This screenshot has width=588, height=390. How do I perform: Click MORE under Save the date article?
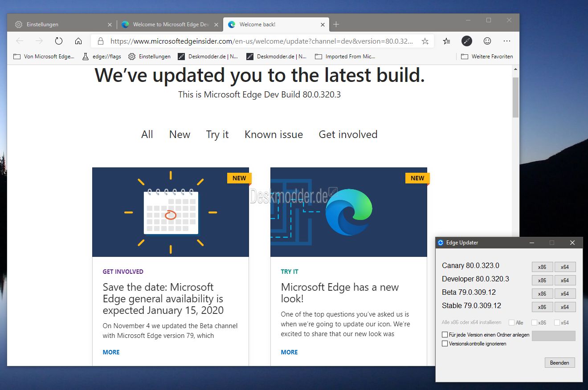pyautogui.click(x=111, y=352)
